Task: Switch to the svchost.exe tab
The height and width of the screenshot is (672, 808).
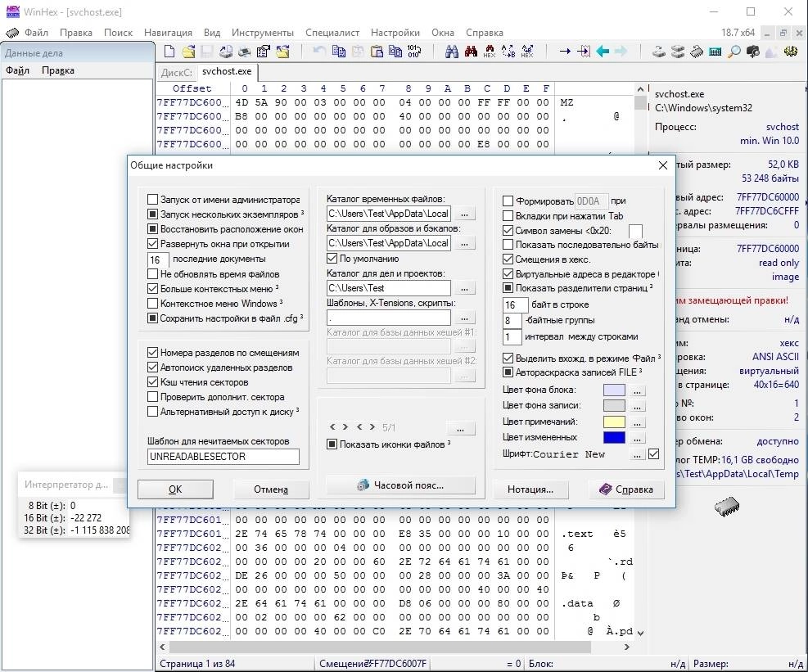Action: [227, 72]
